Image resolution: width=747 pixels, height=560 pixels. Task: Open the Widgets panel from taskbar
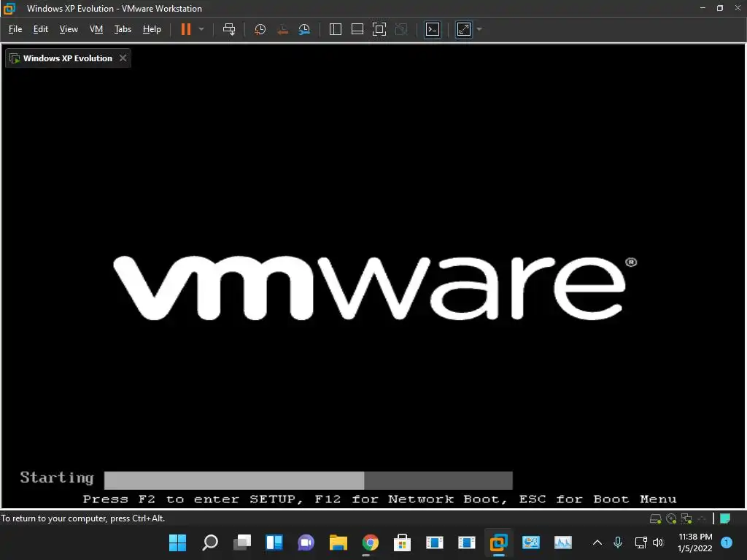[x=274, y=542]
